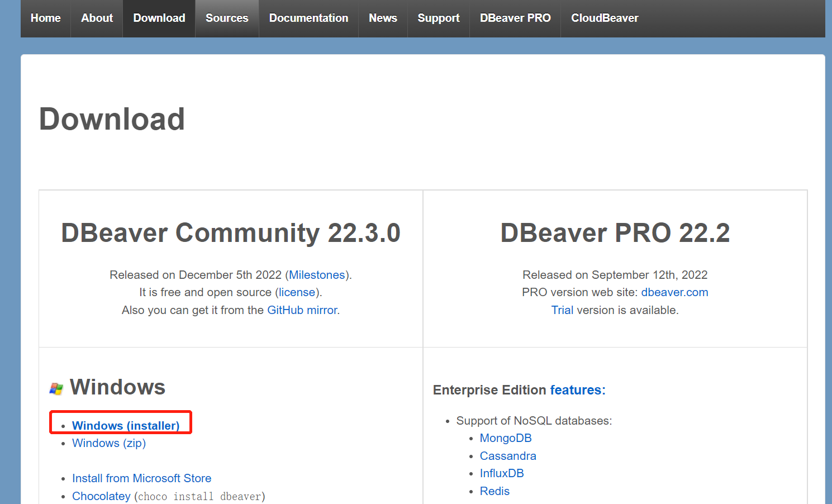The width and height of the screenshot is (832, 504).
Task: Open the license link
Action: [x=297, y=292]
